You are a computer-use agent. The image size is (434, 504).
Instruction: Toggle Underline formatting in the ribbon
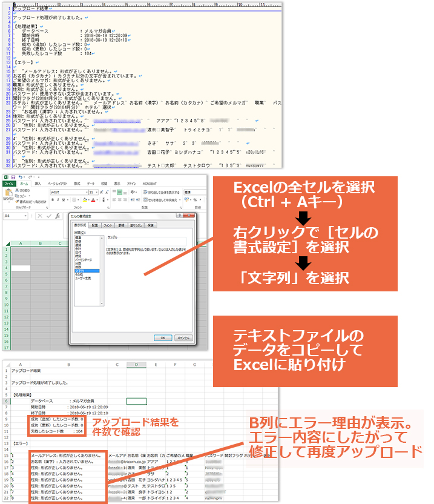click(x=64, y=200)
